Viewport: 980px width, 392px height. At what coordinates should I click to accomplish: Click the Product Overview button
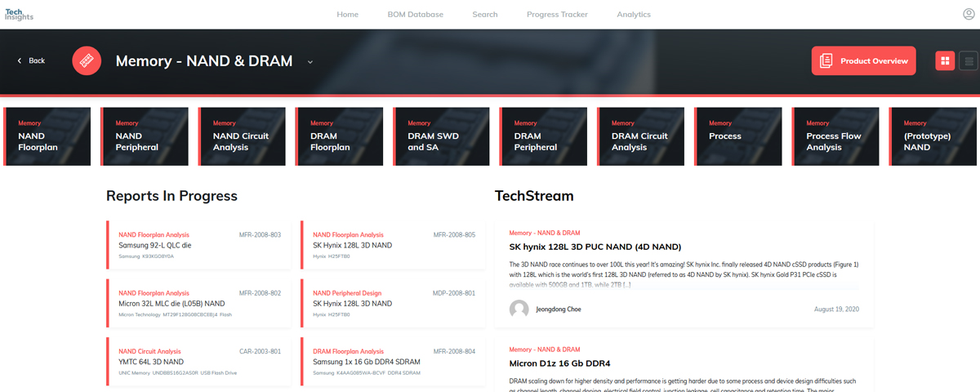coord(863,60)
